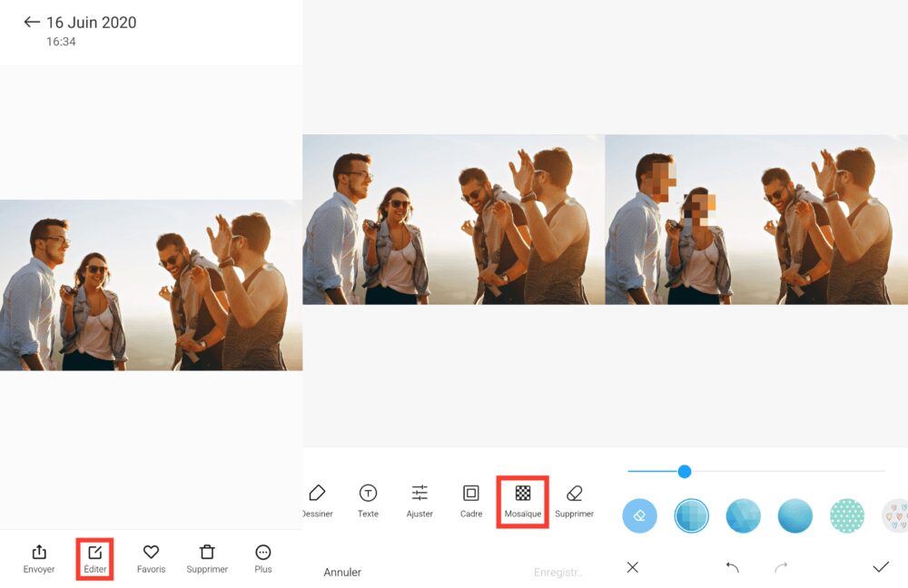Open the Plus options menu
This screenshot has width=908, height=588.
click(x=262, y=557)
